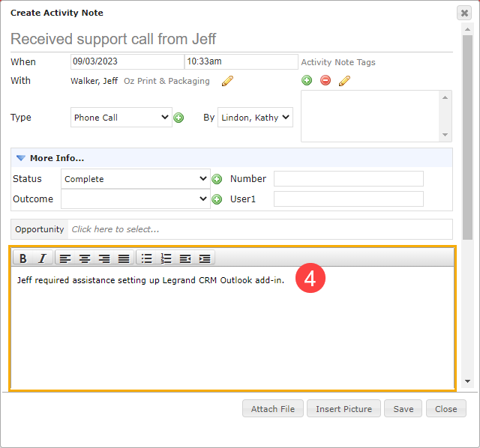This screenshot has height=448, width=480.
Task: Open the By dropdown showing Lindon, Kathy
Action: click(x=255, y=118)
